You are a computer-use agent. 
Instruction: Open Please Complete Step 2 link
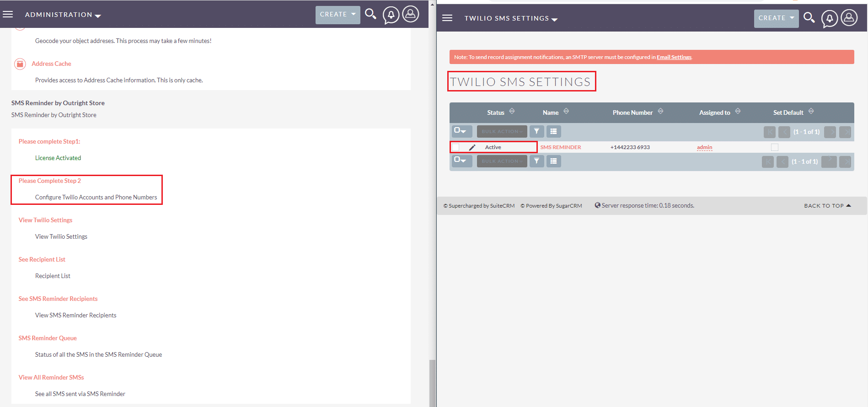[x=50, y=181]
